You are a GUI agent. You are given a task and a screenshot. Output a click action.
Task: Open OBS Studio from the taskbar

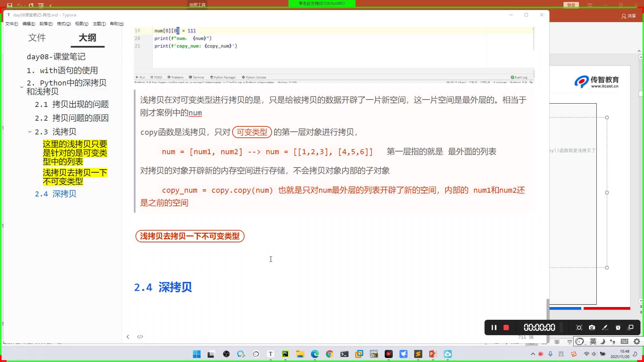click(x=226, y=354)
